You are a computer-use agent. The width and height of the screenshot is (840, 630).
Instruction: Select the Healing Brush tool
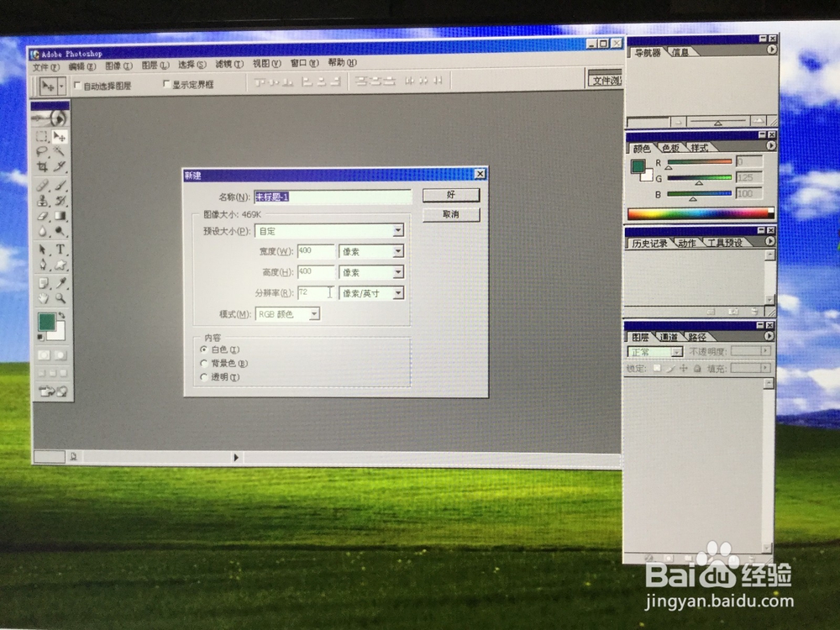click(42, 186)
